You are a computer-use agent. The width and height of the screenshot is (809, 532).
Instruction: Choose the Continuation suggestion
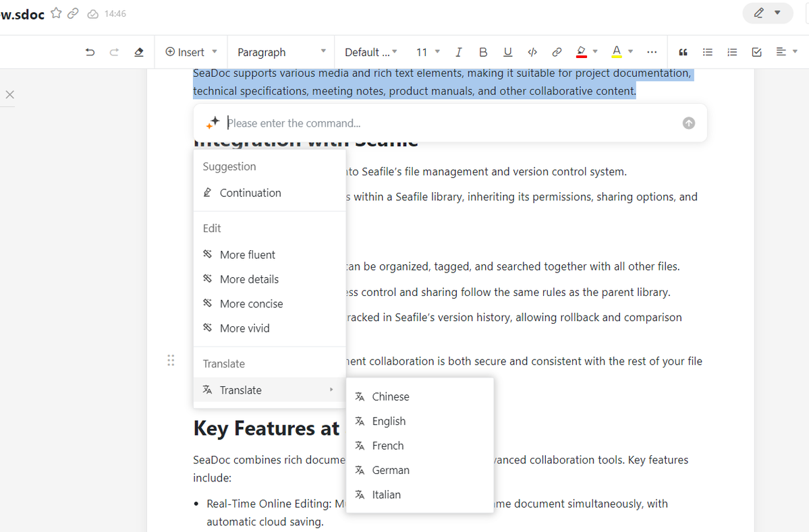click(x=269, y=193)
